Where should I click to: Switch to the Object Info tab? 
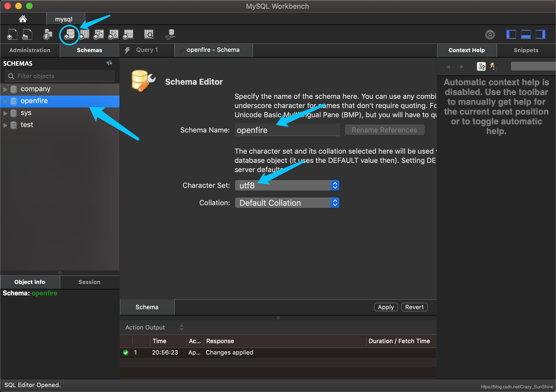[30, 282]
